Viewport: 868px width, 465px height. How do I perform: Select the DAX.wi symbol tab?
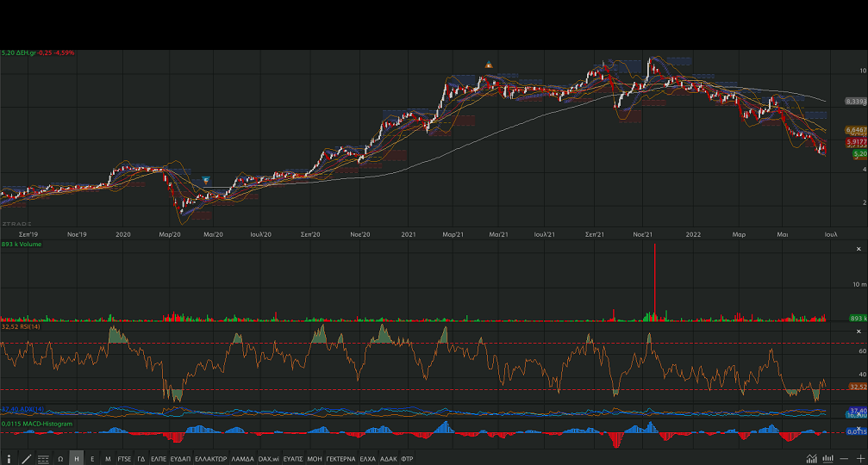(x=270, y=459)
